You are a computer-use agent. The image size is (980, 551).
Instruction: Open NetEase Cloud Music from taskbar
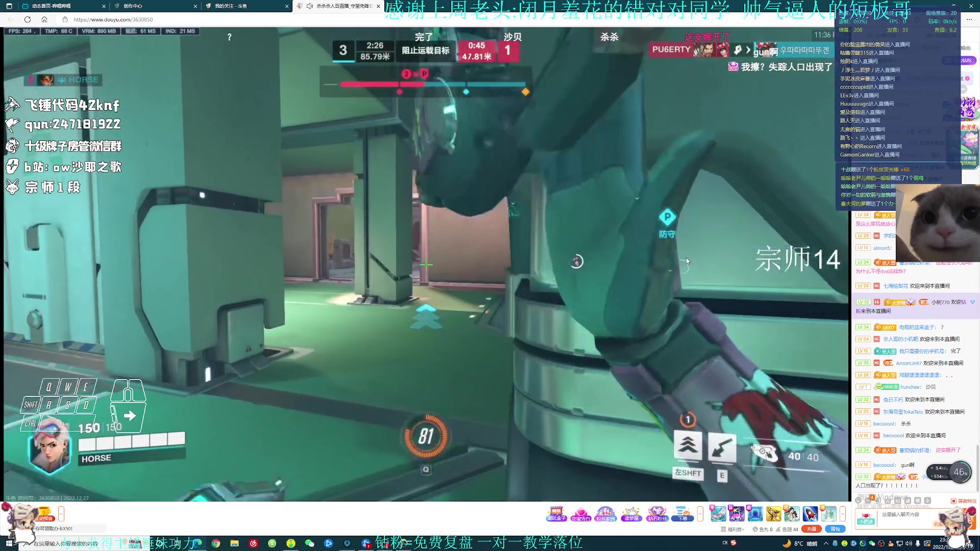click(253, 543)
